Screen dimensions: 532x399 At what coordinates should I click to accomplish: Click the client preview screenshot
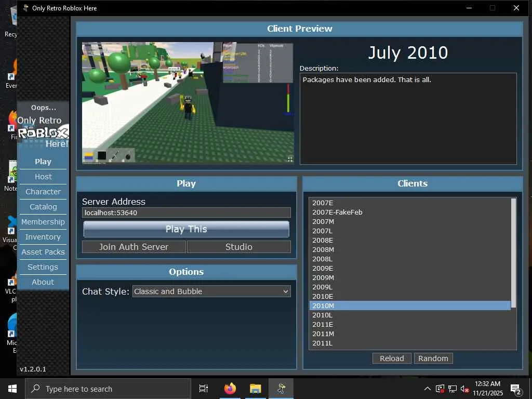[188, 103]
